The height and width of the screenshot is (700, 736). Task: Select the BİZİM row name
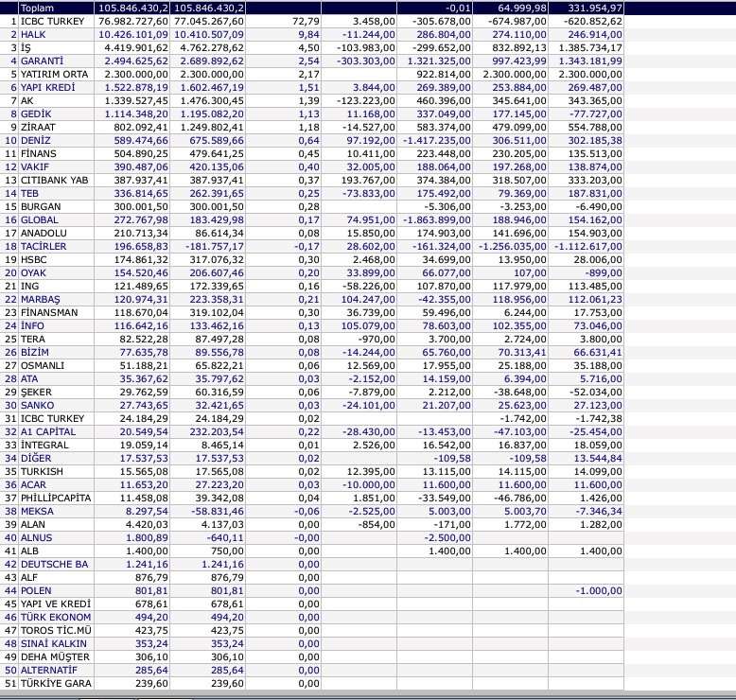(35, 352)
